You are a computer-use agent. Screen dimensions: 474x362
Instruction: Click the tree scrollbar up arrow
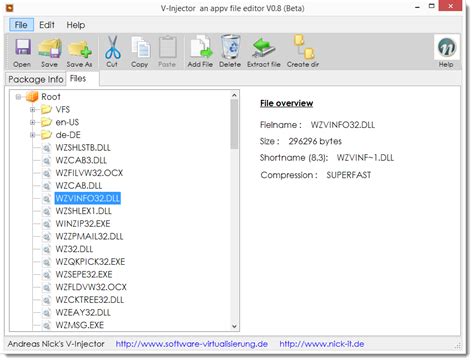(x=234, y=95)
